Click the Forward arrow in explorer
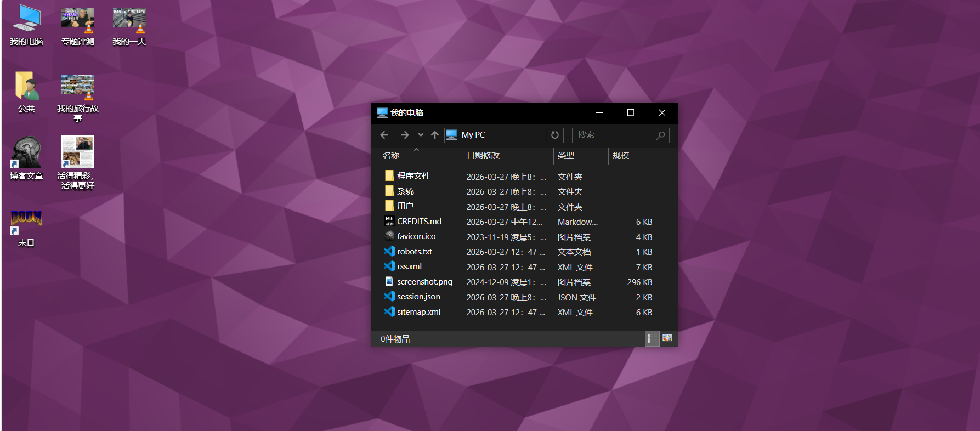 click(x=405, y=135)
